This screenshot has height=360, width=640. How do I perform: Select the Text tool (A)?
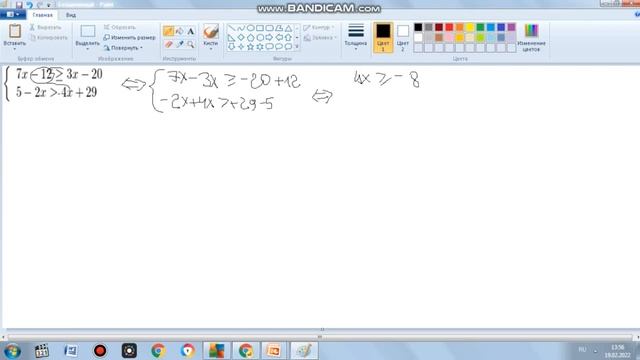tap(191, 31)
